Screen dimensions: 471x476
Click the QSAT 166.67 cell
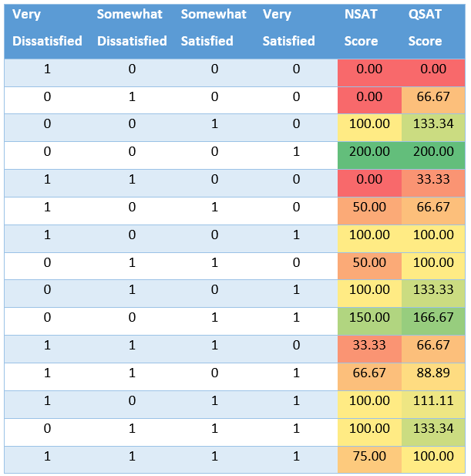[433, 318]
